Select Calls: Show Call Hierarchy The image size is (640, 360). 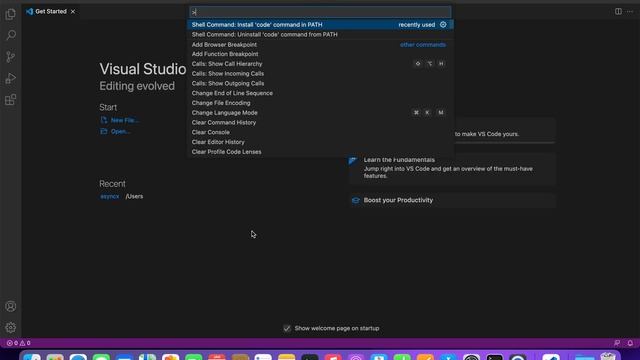pyautogui.click(x=320, y=64)
